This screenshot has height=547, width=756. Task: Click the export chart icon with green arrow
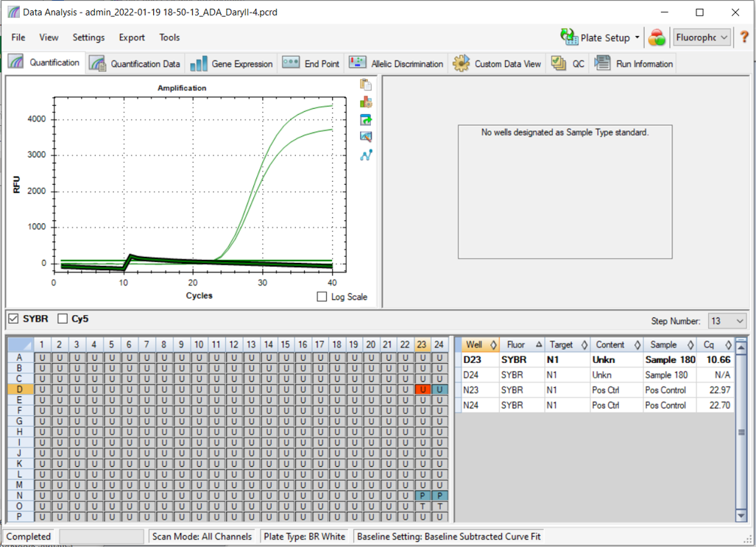tap(365, 119)
